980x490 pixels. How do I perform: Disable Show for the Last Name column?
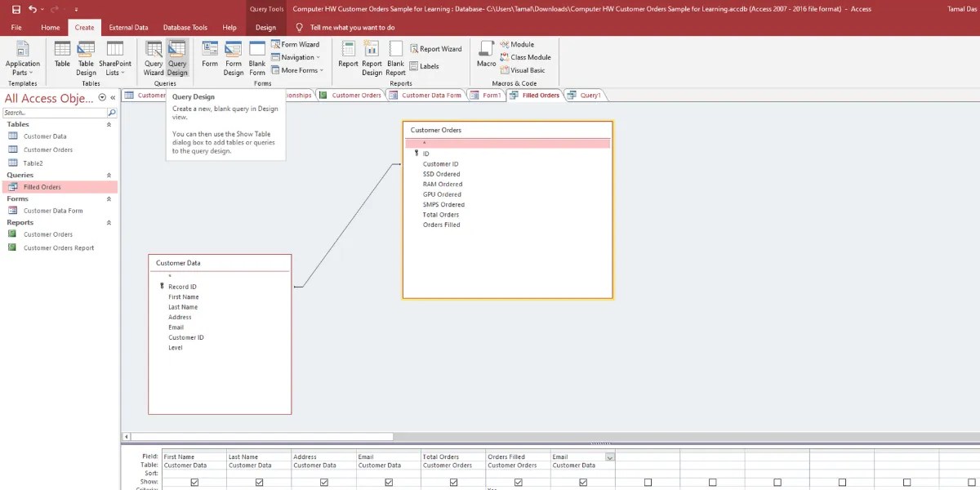[259, 481]
